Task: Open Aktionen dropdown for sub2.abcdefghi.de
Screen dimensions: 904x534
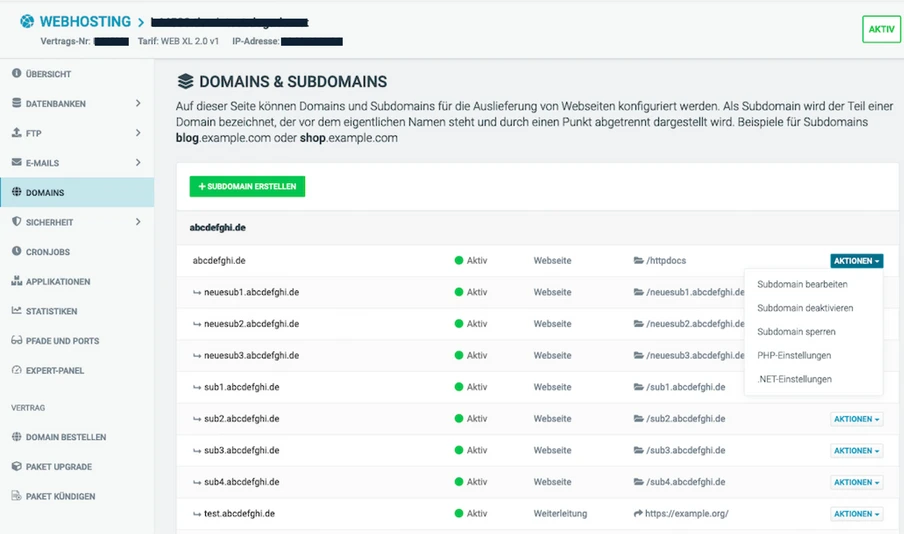Action: point(856,420)
